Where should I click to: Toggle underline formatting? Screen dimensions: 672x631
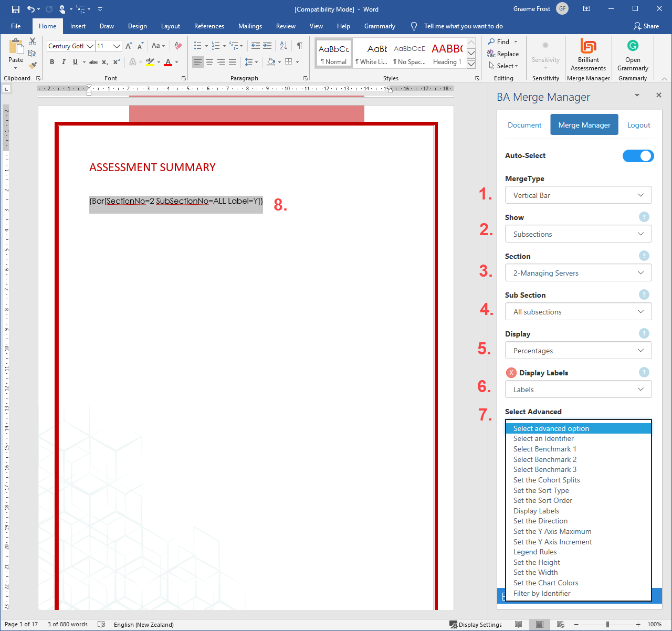pos(75,62)
